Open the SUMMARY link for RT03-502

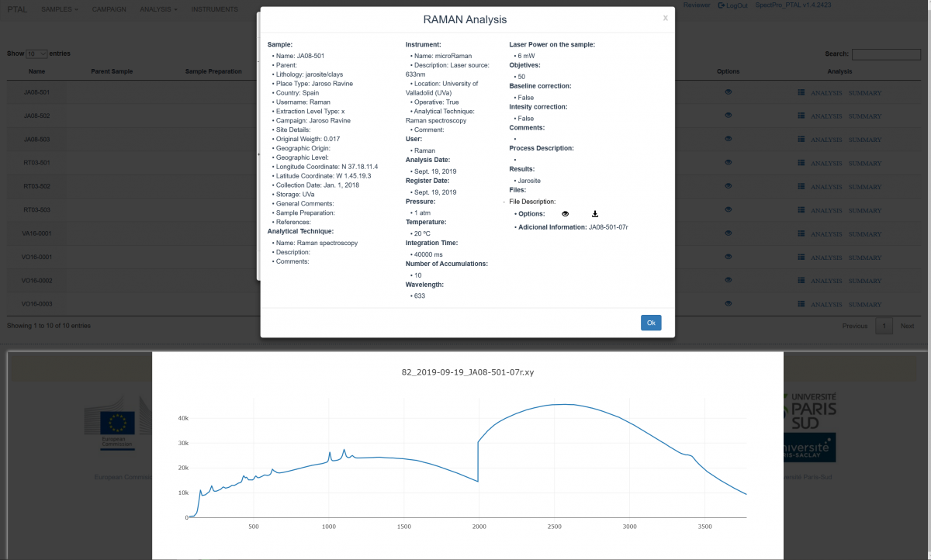[x=865, y=186]
